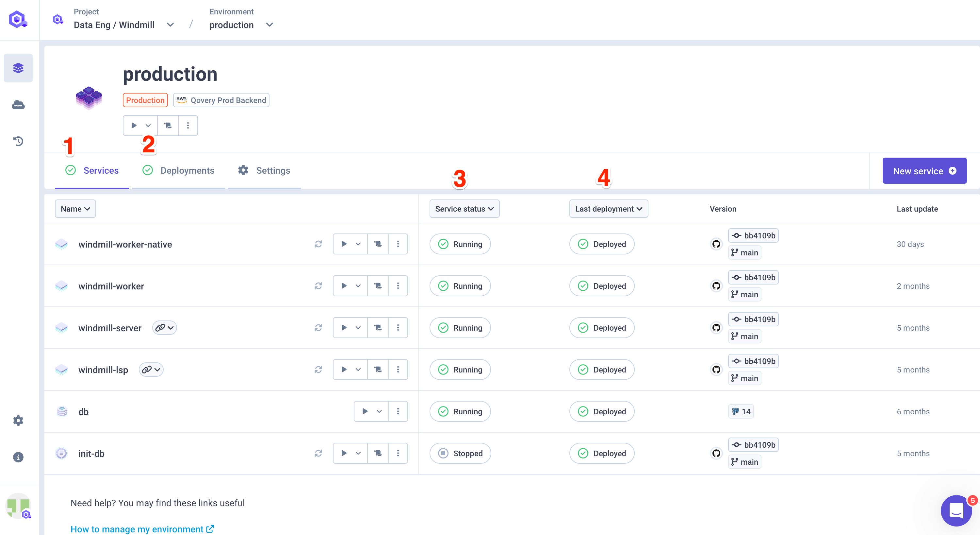Open the Last deployment filter dropdown
Image resolution: width=980 pixels, height=535 pixels.
click(x=608, y=209)
